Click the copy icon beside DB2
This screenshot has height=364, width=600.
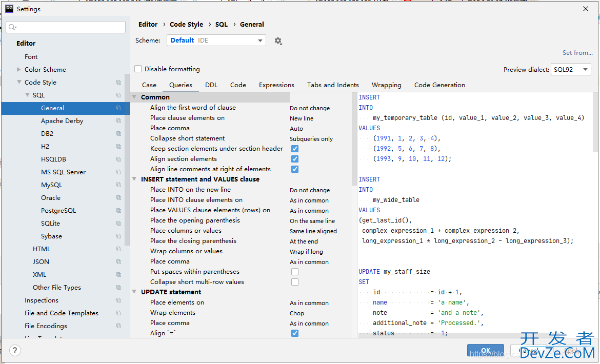[x=118, y=134]
